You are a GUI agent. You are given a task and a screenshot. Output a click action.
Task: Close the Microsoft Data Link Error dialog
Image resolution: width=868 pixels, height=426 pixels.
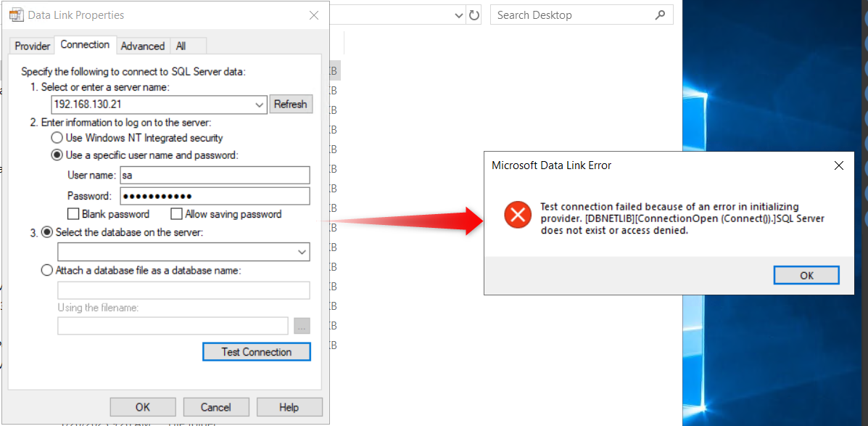click(839, 165)
